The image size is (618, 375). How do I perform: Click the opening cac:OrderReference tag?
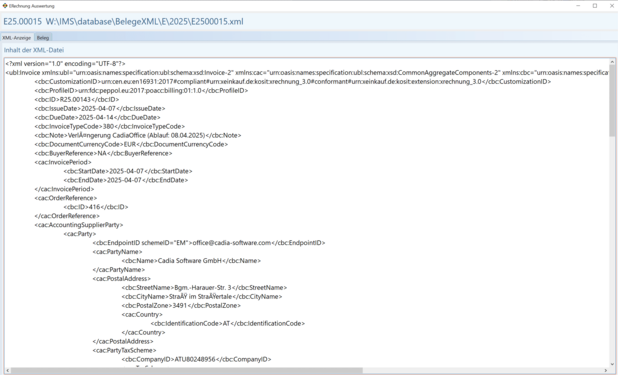(65, 198)
